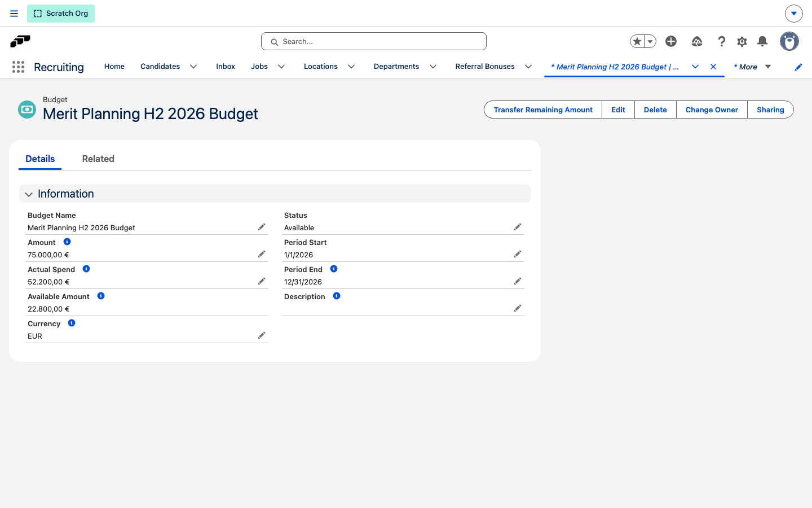Screen dimensions: 812x508
Task: Switch to the Related tab
Action: (98, 159)
